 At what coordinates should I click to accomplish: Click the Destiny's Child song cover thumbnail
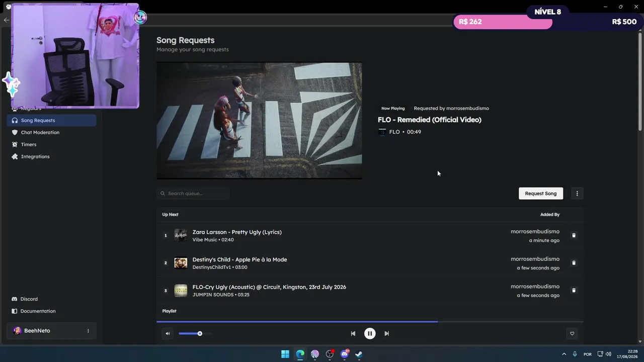click(x=181, y=263)
